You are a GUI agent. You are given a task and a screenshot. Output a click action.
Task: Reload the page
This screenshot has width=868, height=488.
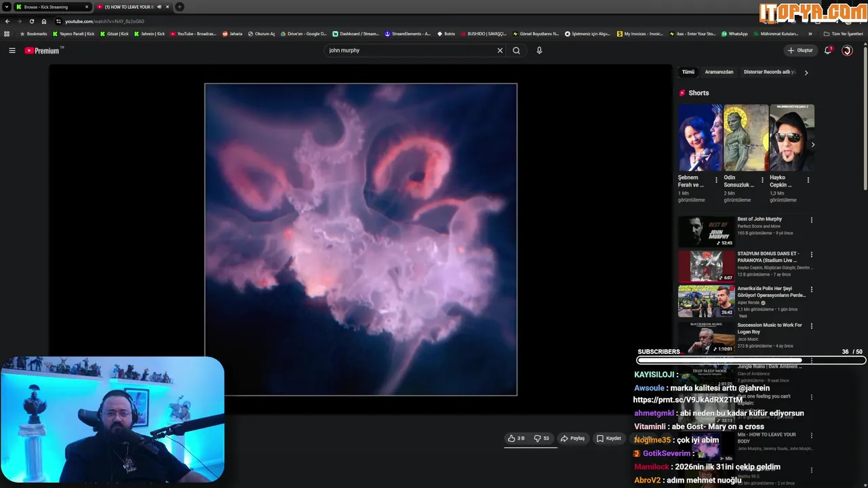(x=31, y=21)
